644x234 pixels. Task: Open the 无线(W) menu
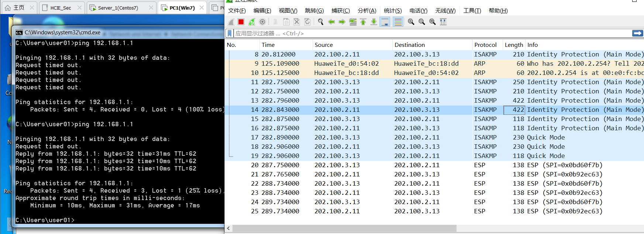pyautogui.click(x=445, y=11)
